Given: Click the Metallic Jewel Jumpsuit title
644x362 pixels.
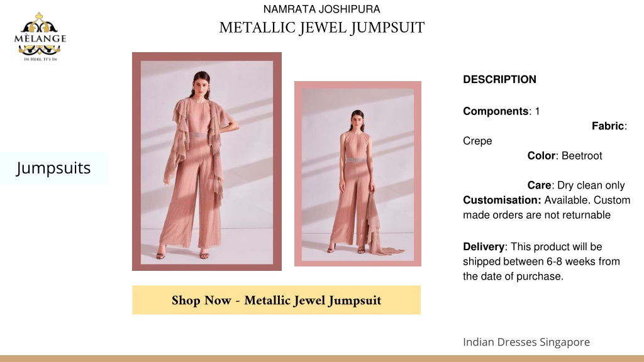Looking at the screenshot, I should coord(321,28).
